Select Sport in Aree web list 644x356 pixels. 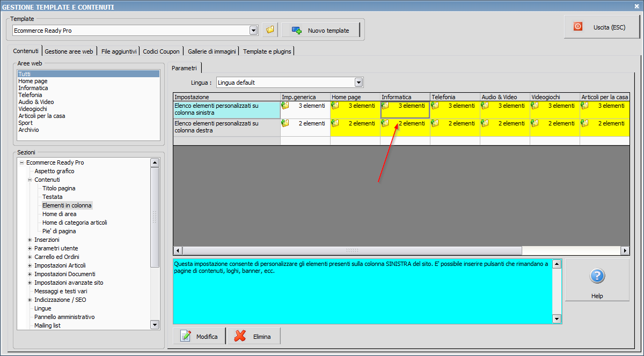[89, 123]
